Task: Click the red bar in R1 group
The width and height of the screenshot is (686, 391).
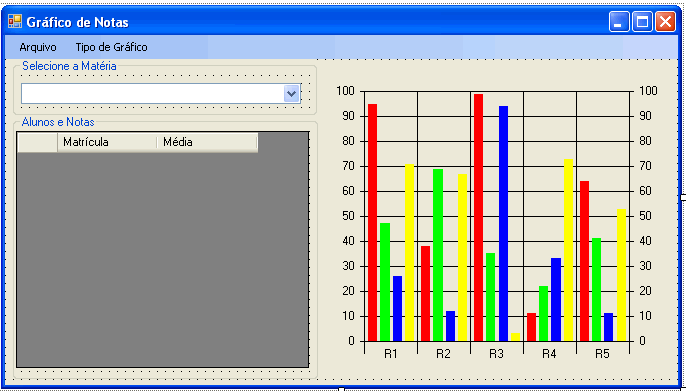Action: point(372,223)
